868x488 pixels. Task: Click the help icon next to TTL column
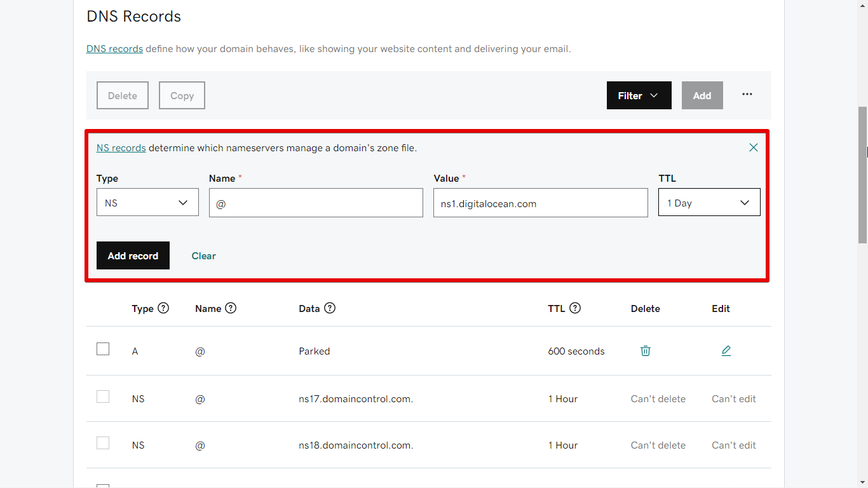575,308
